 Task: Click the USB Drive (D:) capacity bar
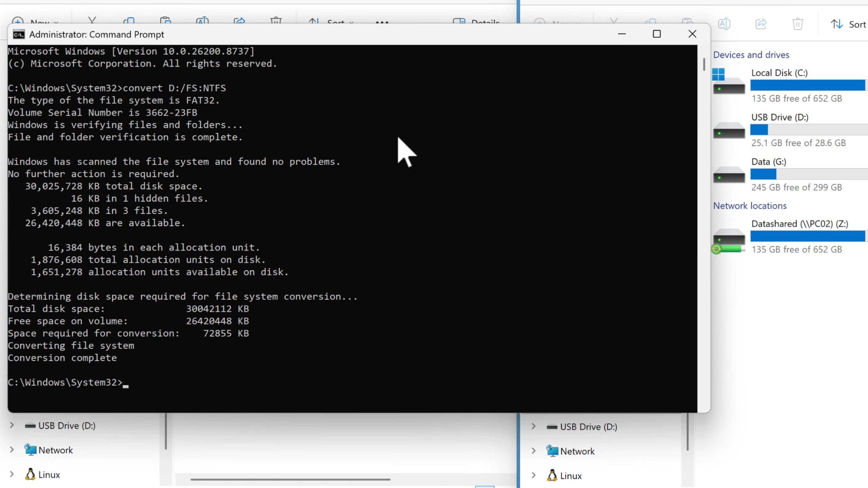809,130
